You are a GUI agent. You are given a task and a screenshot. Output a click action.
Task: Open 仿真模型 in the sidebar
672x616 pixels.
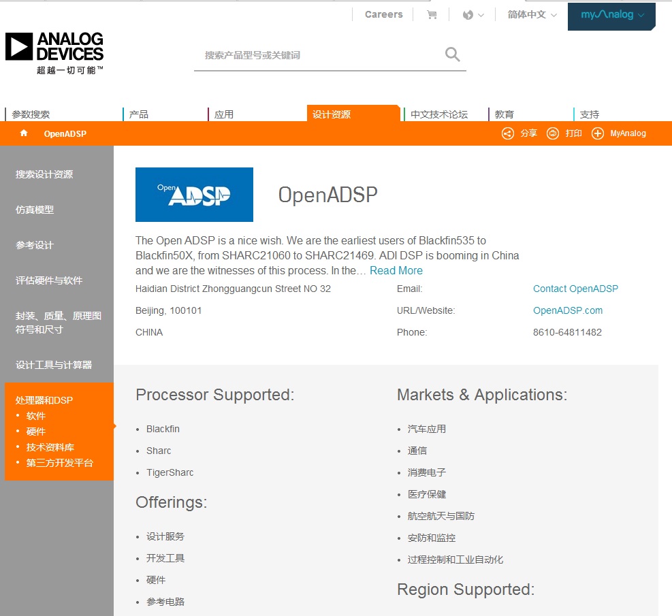35,210
